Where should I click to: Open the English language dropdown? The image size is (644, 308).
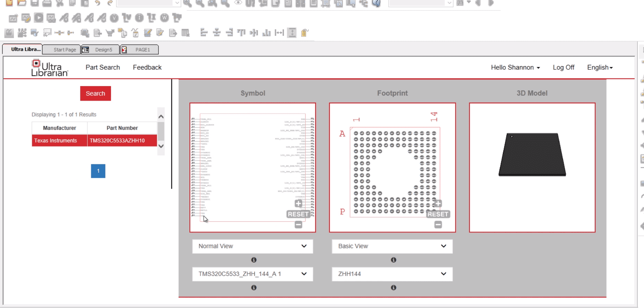[600, 67]
